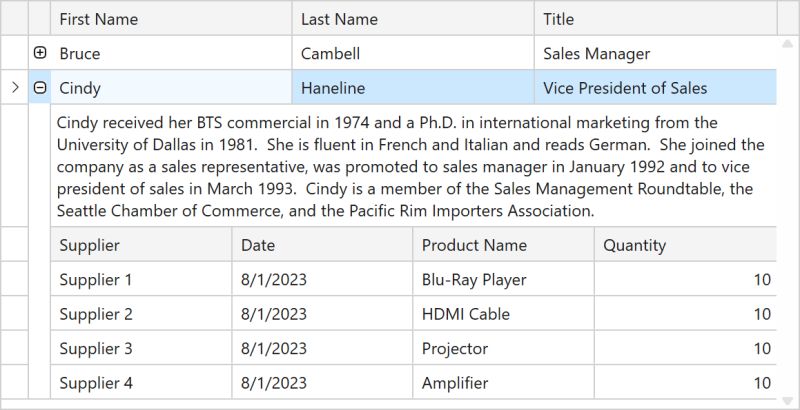Viewport: 800px width, 410px height.
Task: Select the Supplier 1 cell
Action: 141,280
